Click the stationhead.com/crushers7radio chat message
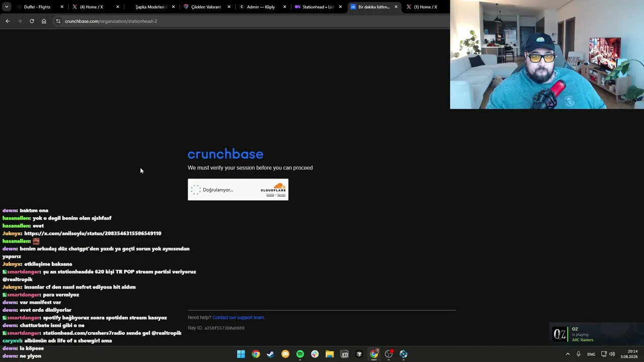Image resolution: width=644 pixels, height=362 pixels. [x=92, y=333]
